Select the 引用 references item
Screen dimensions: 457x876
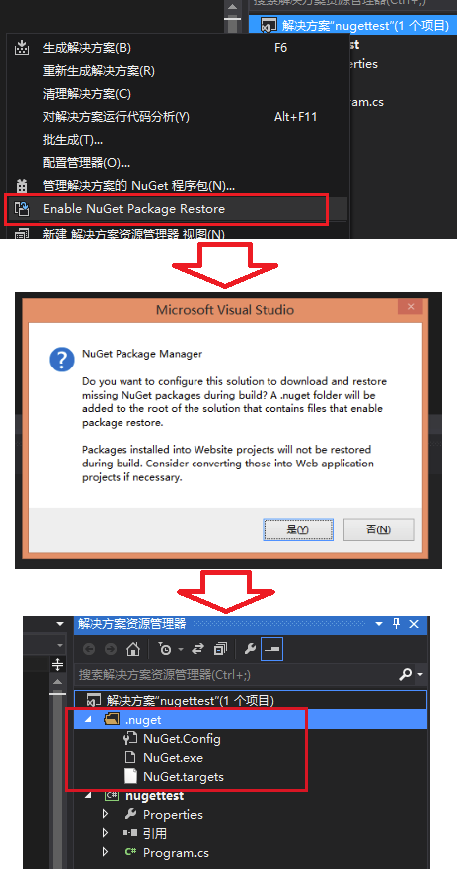click(155, 834)
